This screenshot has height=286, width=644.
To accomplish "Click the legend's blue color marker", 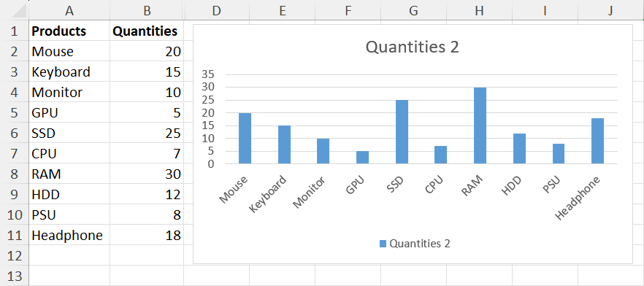I will (x=383, y=244).
